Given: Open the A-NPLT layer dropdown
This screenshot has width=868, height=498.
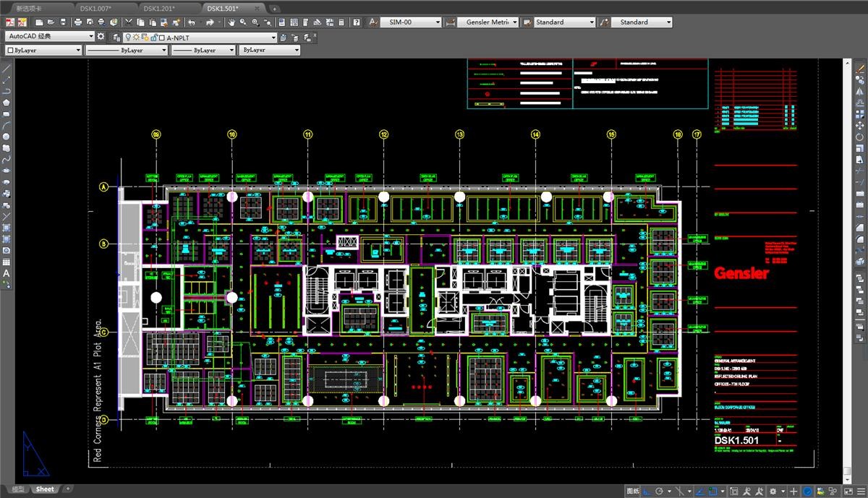Looking at the screenshot, I should point(273,37).
